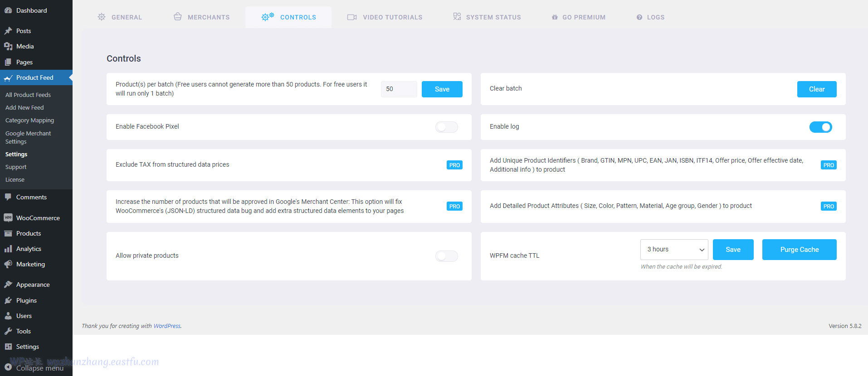This screenshot has height=376, width=868.
Task: Click the Analytics bar chart icon
Action: [8, 249]
